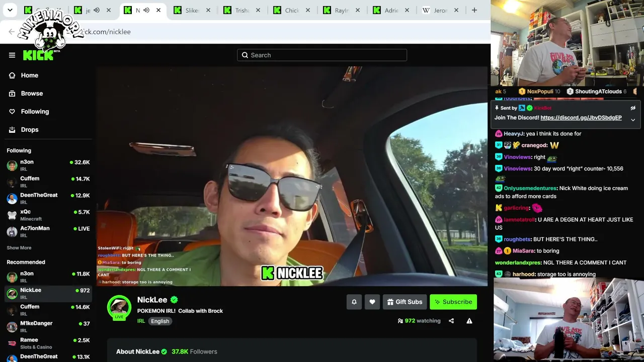Switch to the Adrie tab
Screen dimensions: 644x362
(x=391, y=10)
